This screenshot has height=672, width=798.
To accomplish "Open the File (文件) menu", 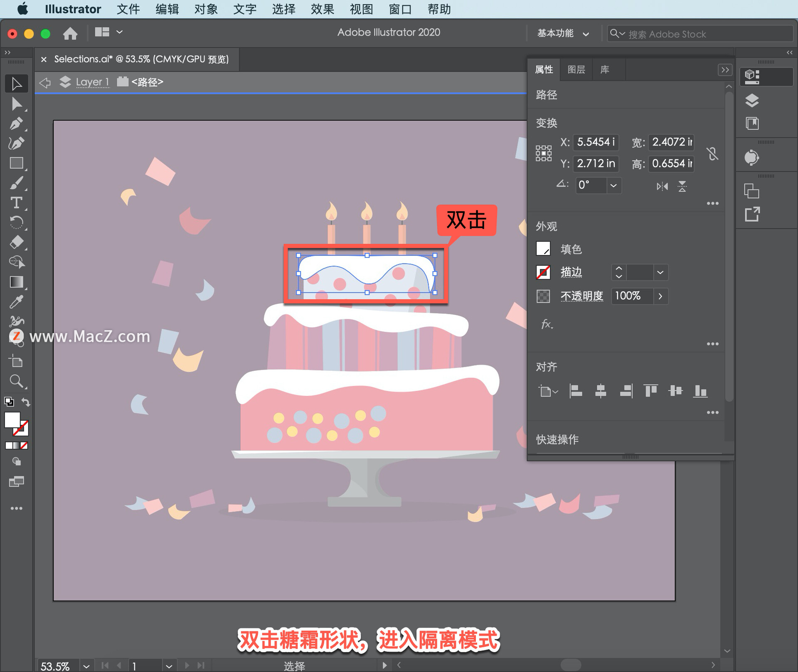I will coord(128,9).
